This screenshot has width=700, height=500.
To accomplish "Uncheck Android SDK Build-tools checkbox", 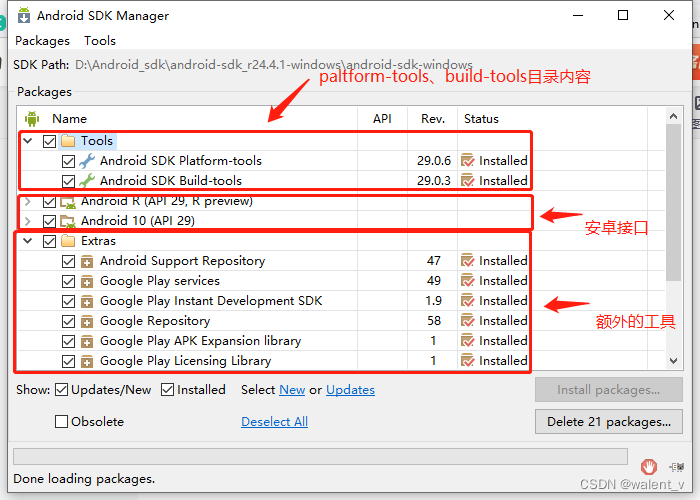I will pos(68,181).
